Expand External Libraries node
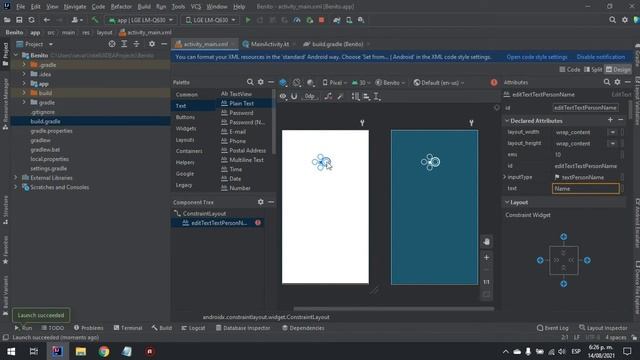This screenshot has height=360, width=640. 16,178
